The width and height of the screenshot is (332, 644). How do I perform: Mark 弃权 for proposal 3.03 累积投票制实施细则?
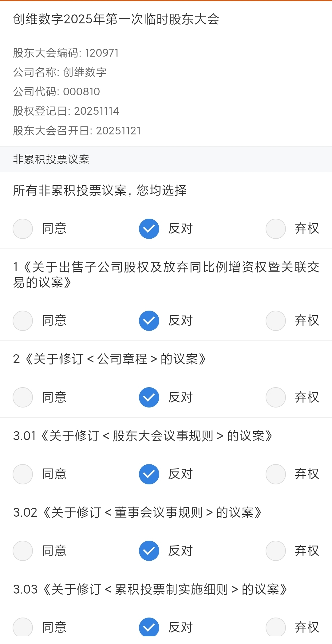tap(276, 627)
